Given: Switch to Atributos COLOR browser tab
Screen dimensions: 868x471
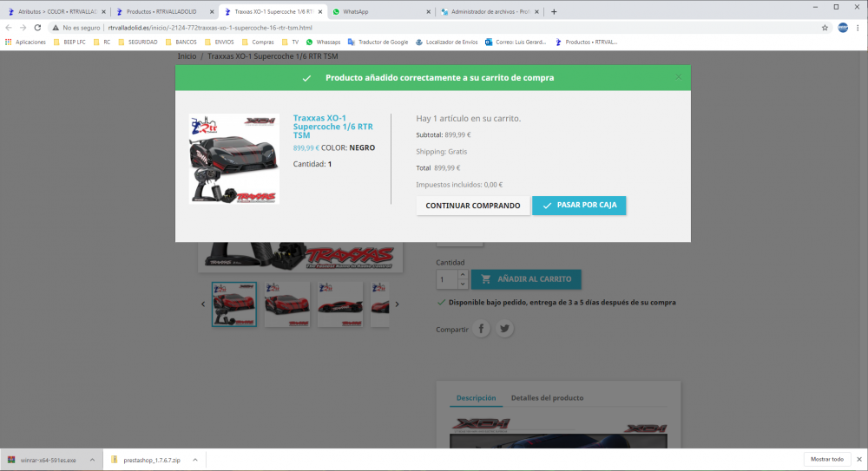Looking at the screenshot, I should (x=57, y=11).
